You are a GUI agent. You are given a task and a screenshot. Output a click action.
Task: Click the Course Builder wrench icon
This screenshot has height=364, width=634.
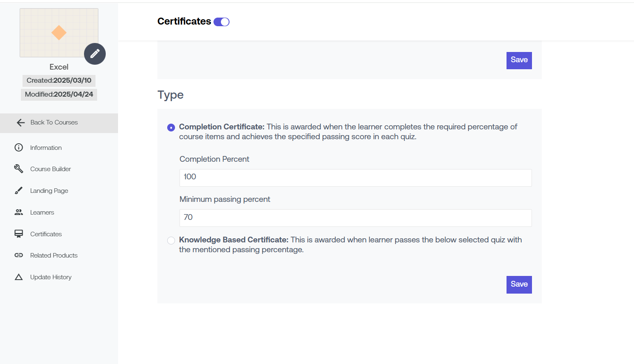(19, 169)
